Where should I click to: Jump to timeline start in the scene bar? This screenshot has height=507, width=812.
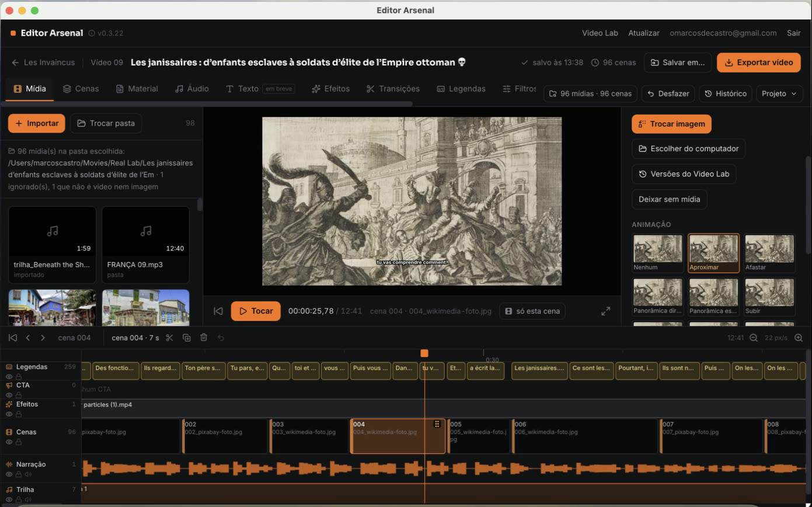point(12,338)
